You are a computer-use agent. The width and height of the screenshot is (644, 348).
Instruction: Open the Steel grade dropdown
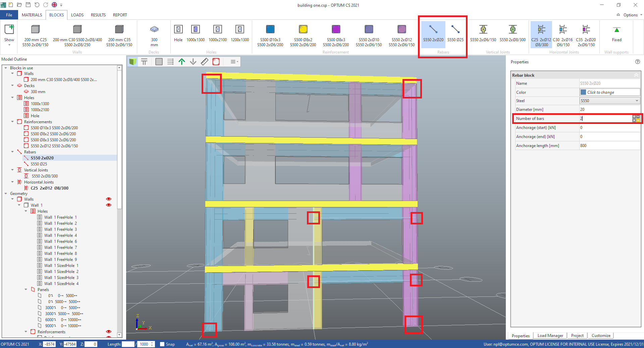click(x=609, y=101)
